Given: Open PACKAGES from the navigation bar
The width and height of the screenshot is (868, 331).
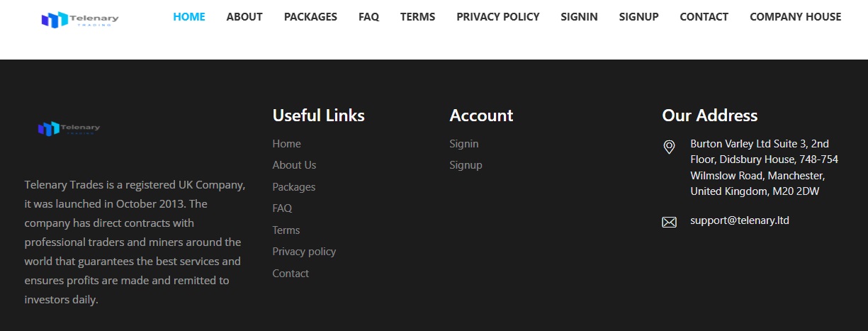Looking at the screenshot, I should click(310, 17).
